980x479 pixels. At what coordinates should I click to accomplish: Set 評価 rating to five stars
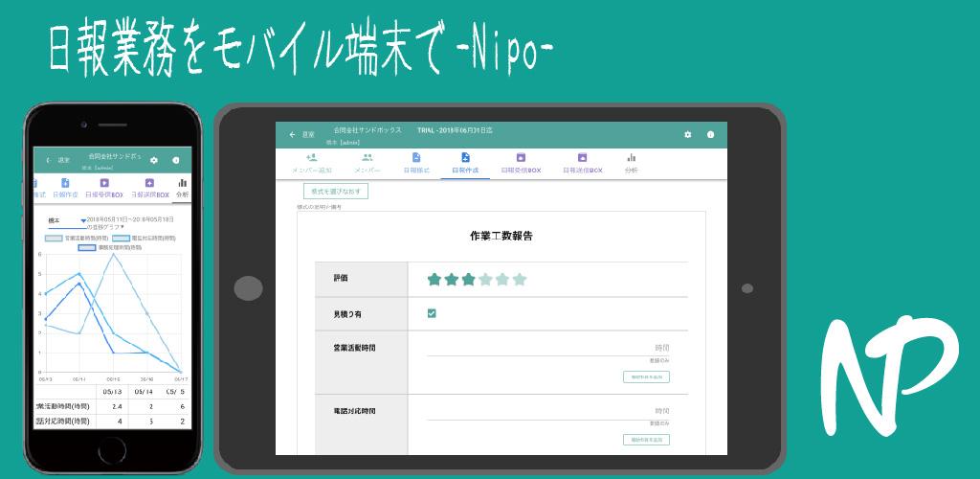(501, 280)
